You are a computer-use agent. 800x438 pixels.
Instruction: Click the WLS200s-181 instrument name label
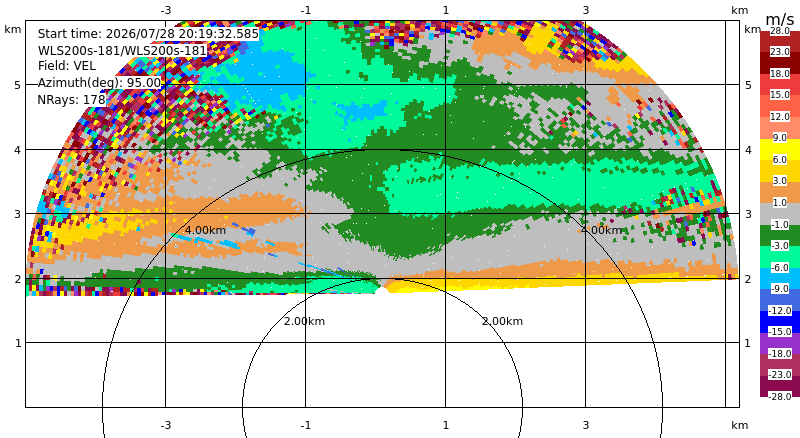122,50
